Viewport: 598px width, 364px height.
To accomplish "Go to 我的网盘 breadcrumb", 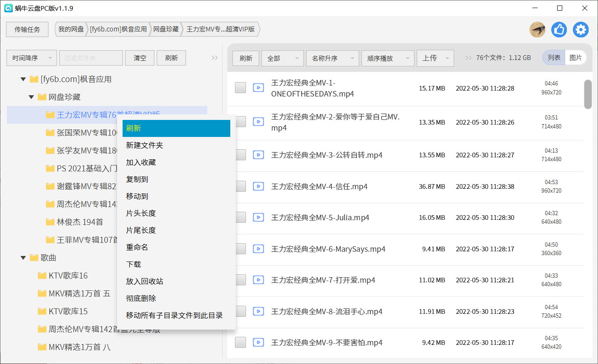I will click(71, 29).
